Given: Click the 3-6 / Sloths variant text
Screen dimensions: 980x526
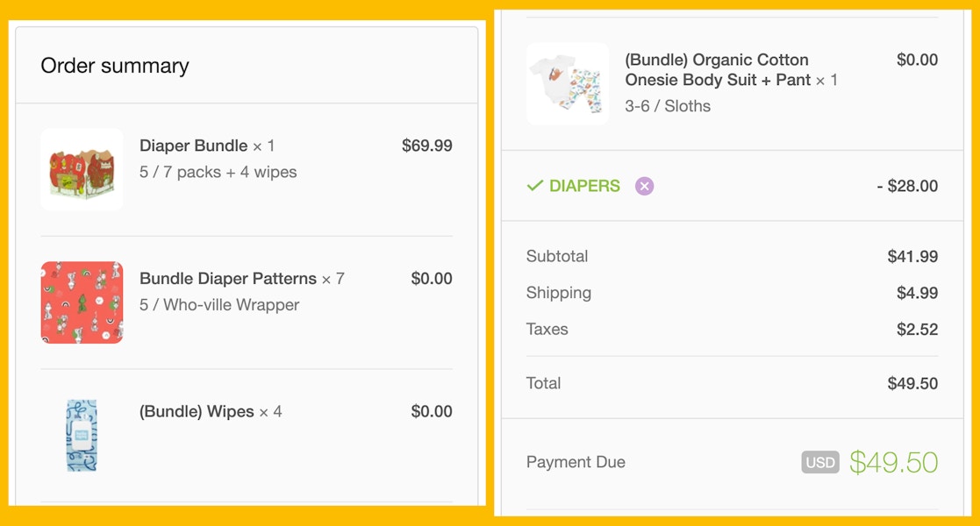Looking at the screenshot, I should 668,106.
